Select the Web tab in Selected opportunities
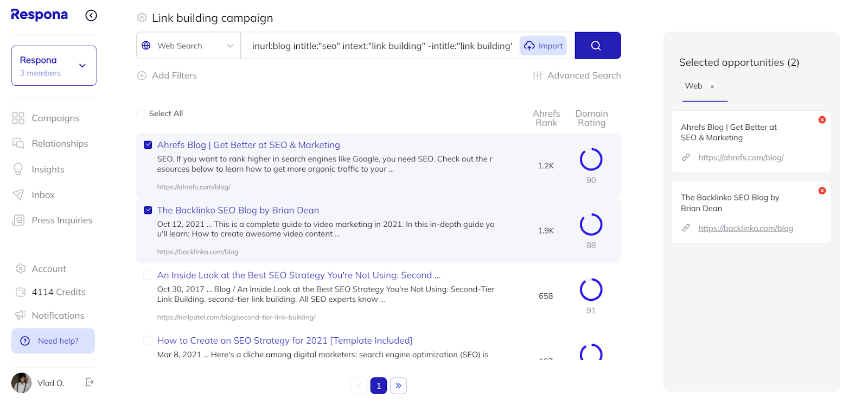Viewport: 868px width, 404px height. click(693, 86)
